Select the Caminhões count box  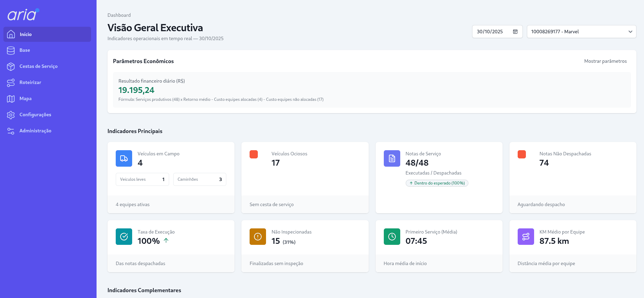click(200, 179)
